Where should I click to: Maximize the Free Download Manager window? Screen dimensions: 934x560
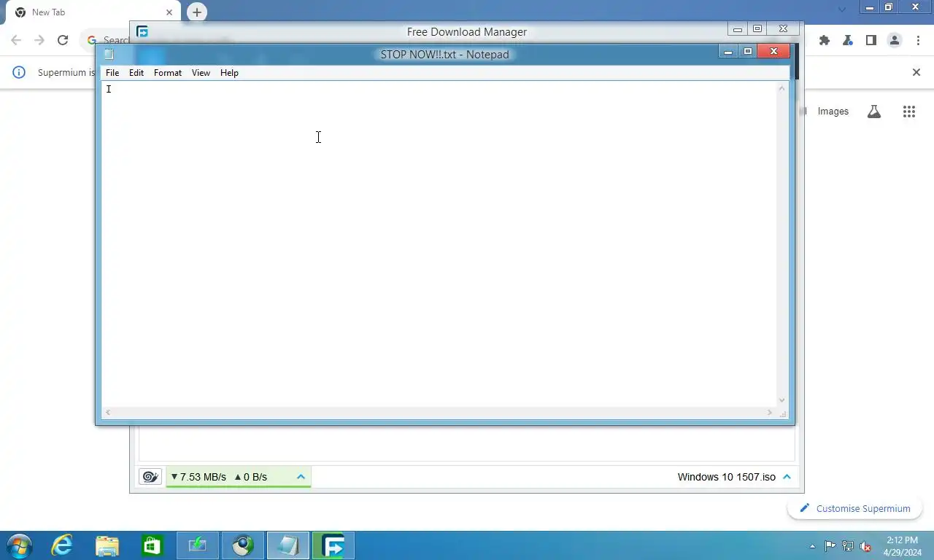click(757, 29)
